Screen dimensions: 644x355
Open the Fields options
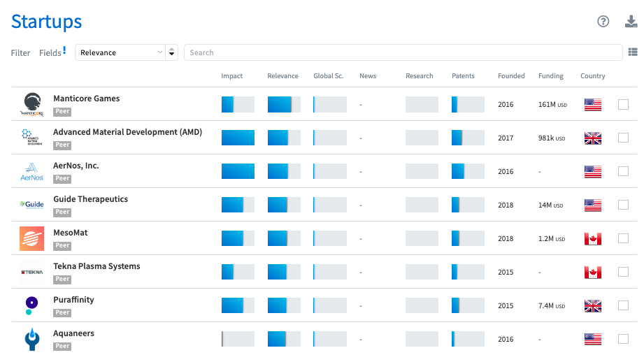click(x=51, y=52)
